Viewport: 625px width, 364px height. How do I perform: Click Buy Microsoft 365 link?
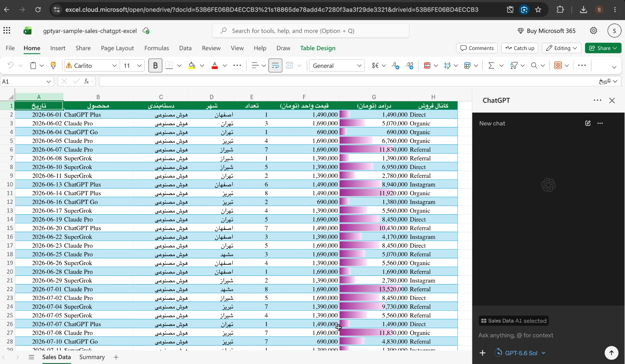(547, 31)
